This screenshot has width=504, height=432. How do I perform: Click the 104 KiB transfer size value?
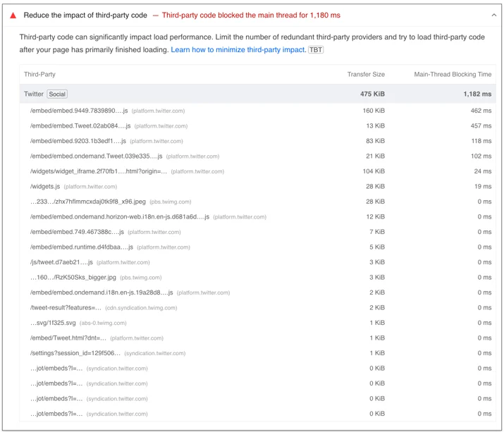tap(374, 171)
